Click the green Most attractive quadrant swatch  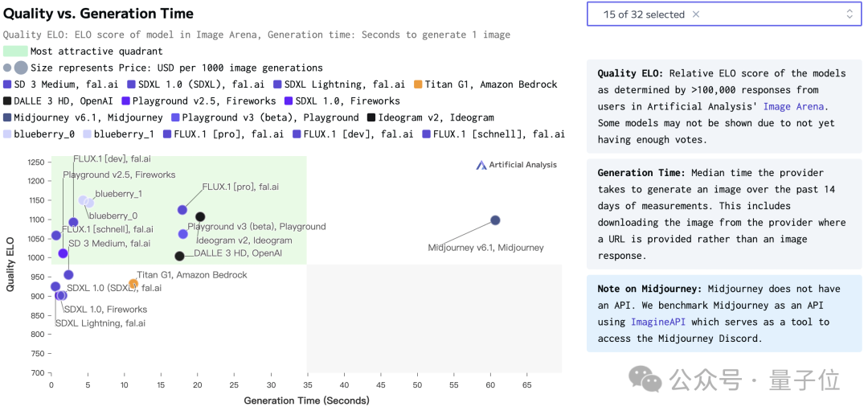[14, 51]
